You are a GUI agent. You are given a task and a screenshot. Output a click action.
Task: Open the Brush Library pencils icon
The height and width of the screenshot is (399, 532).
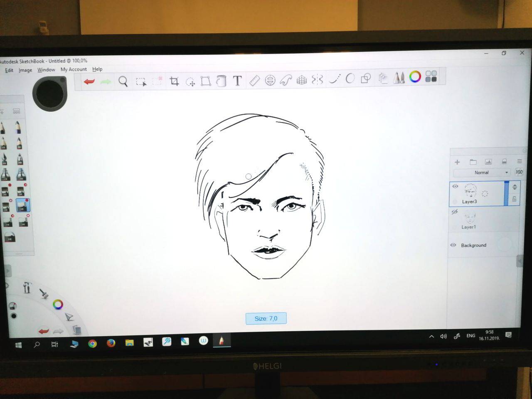tap(399, 78)
